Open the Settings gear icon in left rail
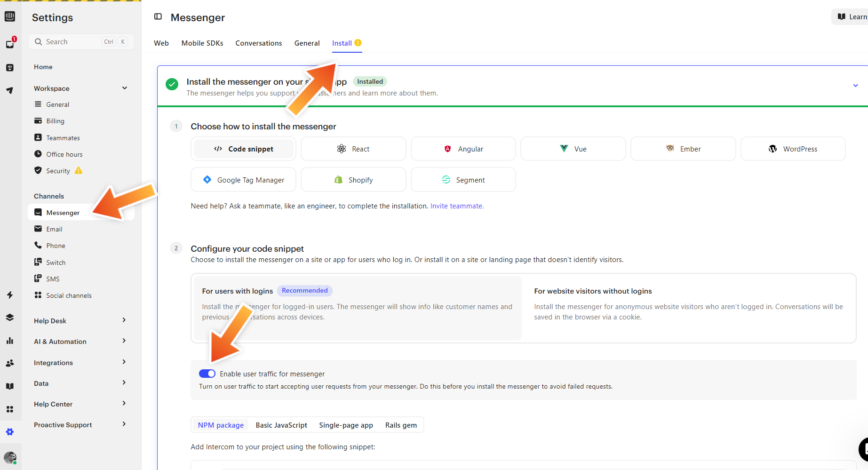The width and height of the screenshot is (868, 470). (x=10, y=432)
